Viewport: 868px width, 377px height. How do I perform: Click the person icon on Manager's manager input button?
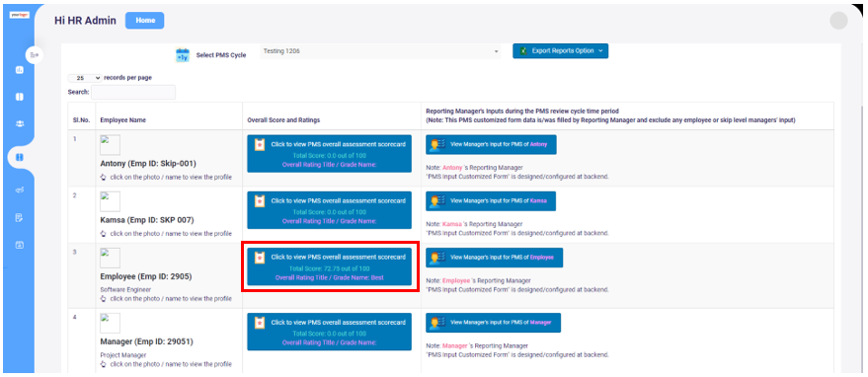tap(437, 324)
